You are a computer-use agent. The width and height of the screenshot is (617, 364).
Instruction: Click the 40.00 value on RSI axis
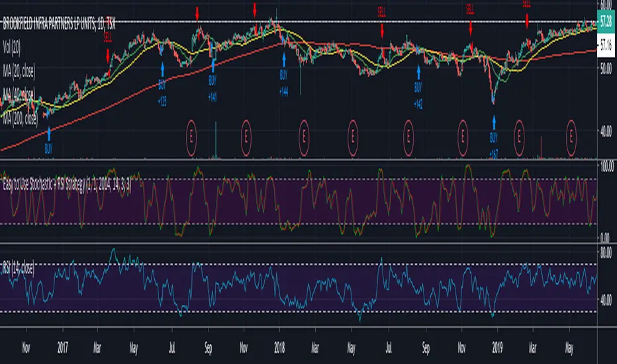pos(606,300)
